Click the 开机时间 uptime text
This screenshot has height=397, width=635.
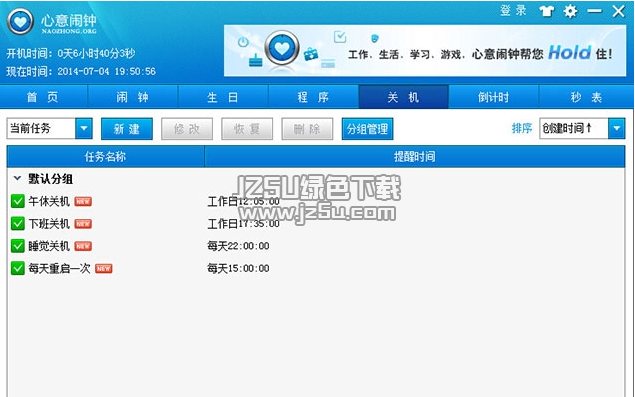pos(71,53)
